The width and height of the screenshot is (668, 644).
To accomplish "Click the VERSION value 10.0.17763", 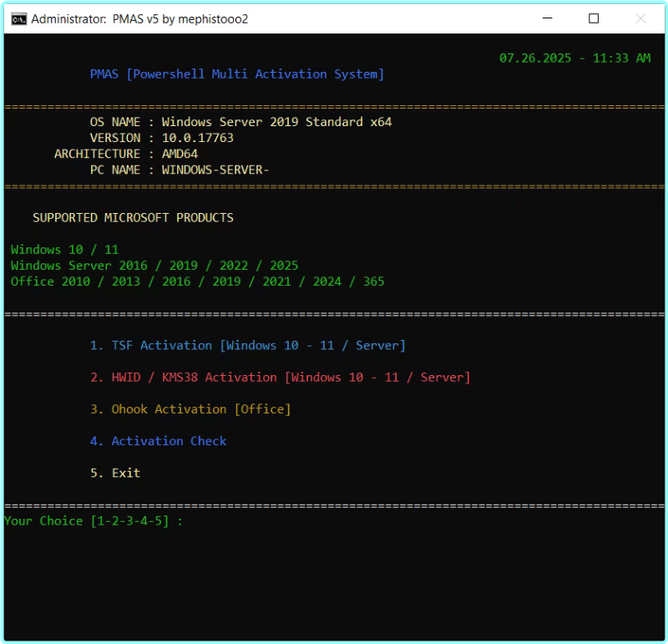I will click(x=198, y=138).
